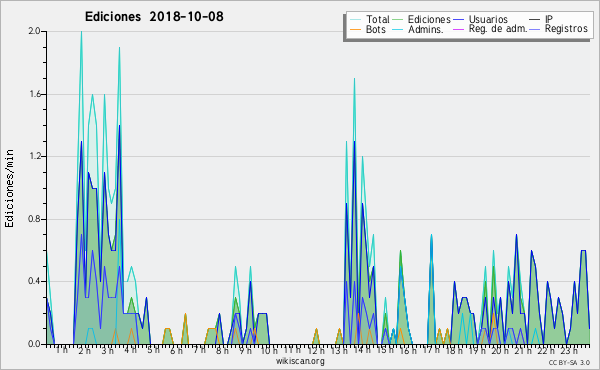Click the 'Ediciones/min' y-axis label
This screenshot has height=370, width=600.
[9, 188]
